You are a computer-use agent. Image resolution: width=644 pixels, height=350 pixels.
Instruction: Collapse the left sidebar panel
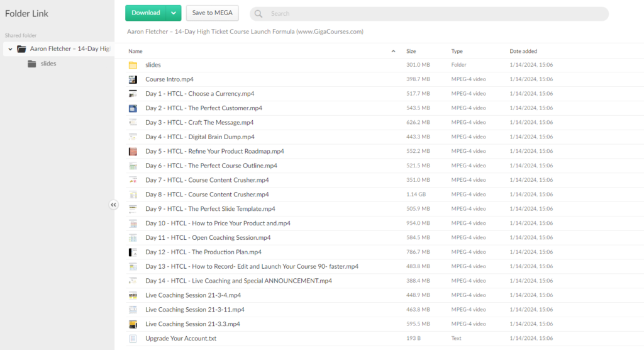click(x=113, y=205)
